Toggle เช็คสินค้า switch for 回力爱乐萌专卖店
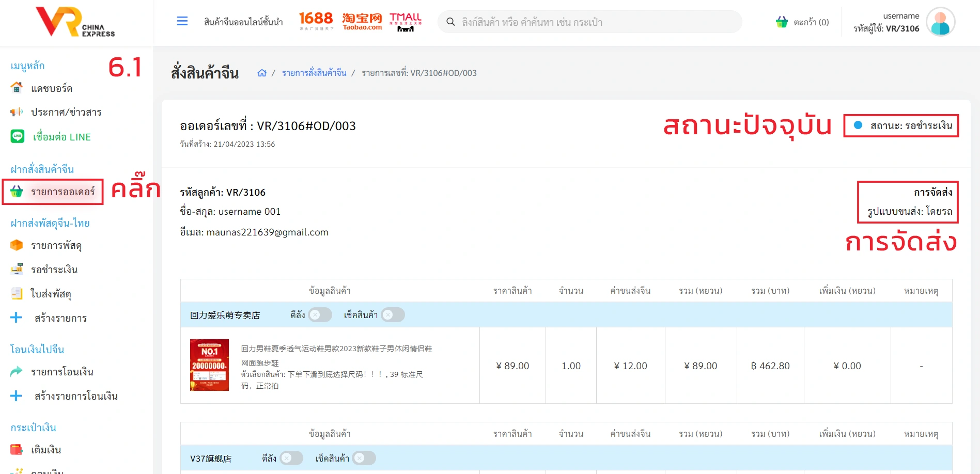This screenshot has width=980, height=474. [393, 315]
